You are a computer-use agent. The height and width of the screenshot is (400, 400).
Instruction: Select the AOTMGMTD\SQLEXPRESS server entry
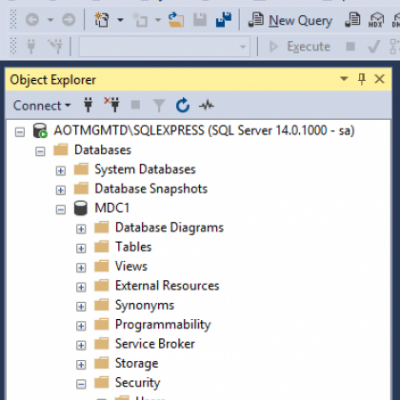(204, 131)
